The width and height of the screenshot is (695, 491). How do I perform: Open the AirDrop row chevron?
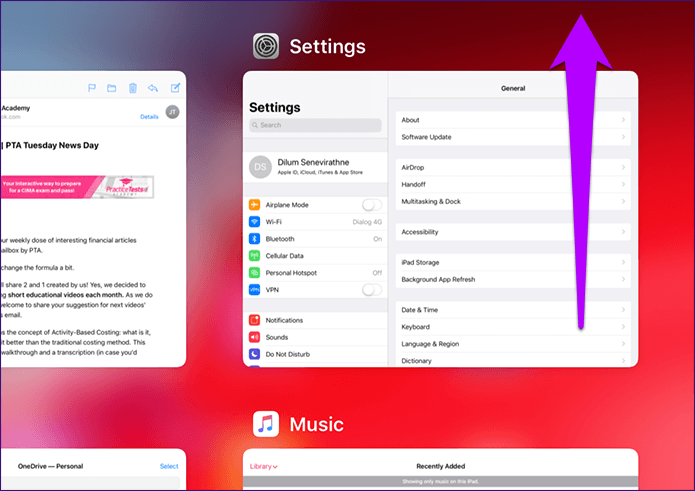[x=623, y=168]
